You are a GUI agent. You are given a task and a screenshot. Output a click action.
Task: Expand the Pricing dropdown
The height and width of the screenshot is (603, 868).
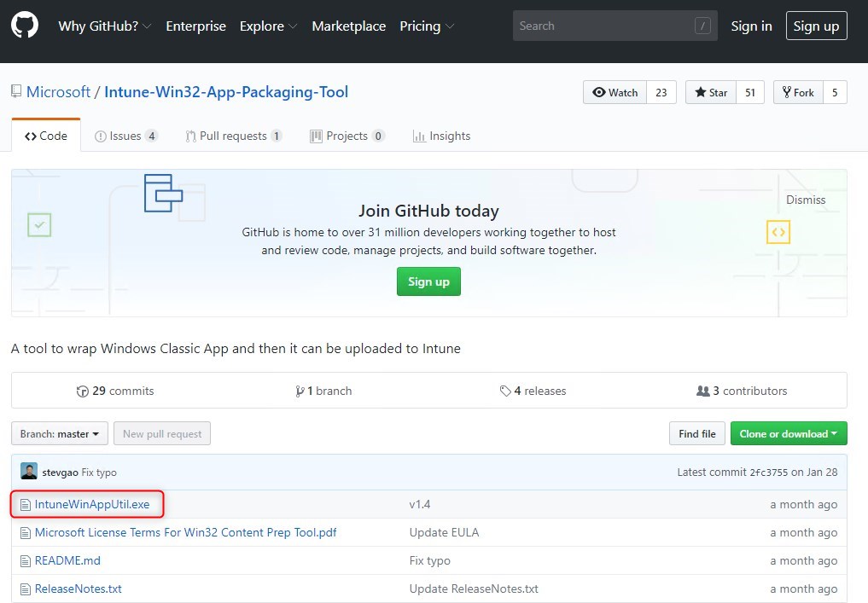click(x=427, y=26)
